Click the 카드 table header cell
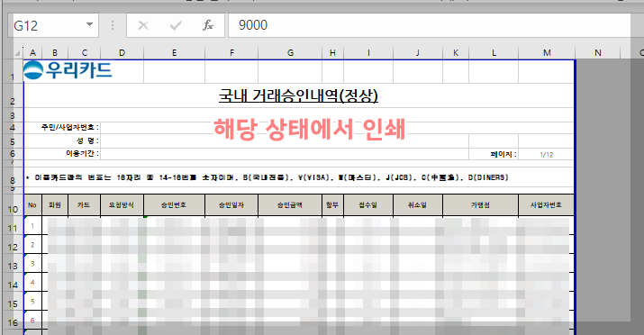Image resolution: width=644 pixels, height=335 pixels. 84,205
